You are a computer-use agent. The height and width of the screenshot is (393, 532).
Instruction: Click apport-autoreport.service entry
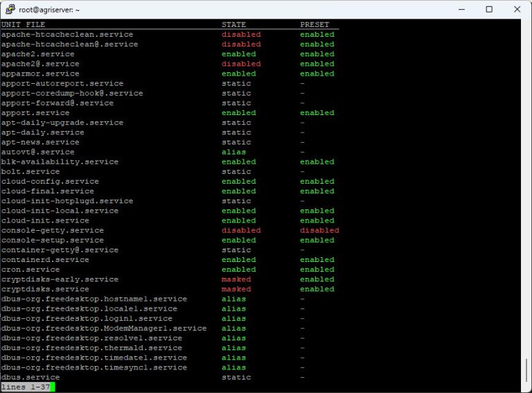62,83
